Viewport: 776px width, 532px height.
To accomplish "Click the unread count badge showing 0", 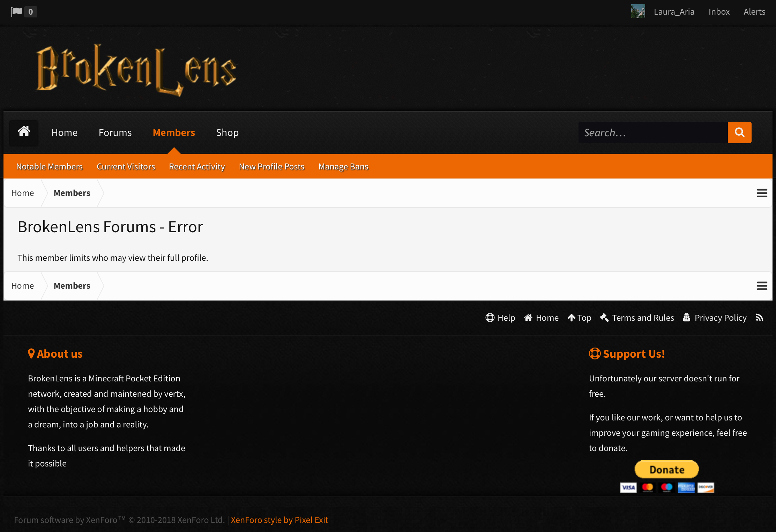I will (x=31, y=12).
